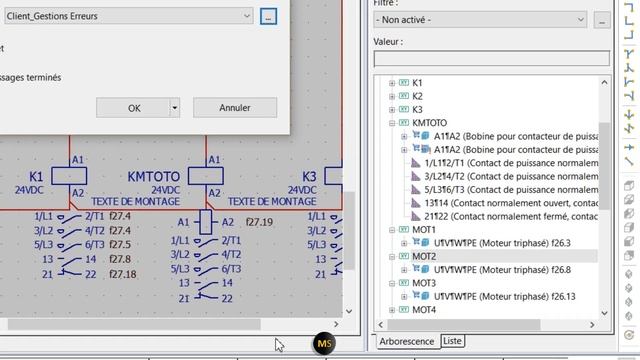This screenshot has width=640, height=360.
Task: Expand the K2 tree node
Action: click(x=392, y=96)
